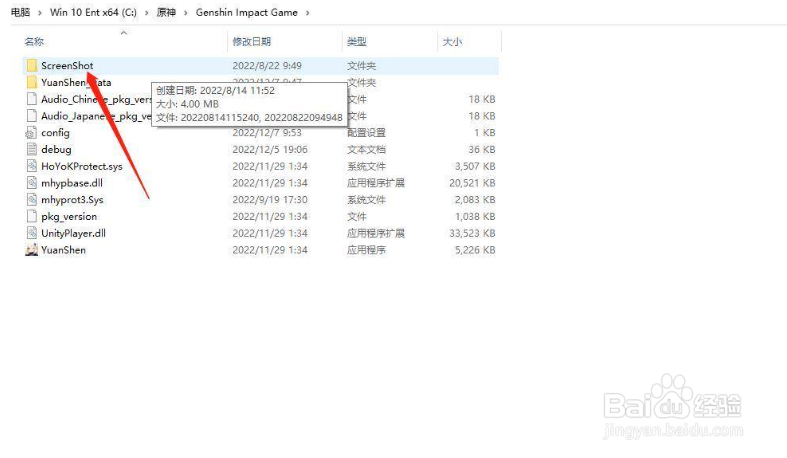
Task: Expand the chevron after 原神 breadcrumb
Action: tap(186, 13)
